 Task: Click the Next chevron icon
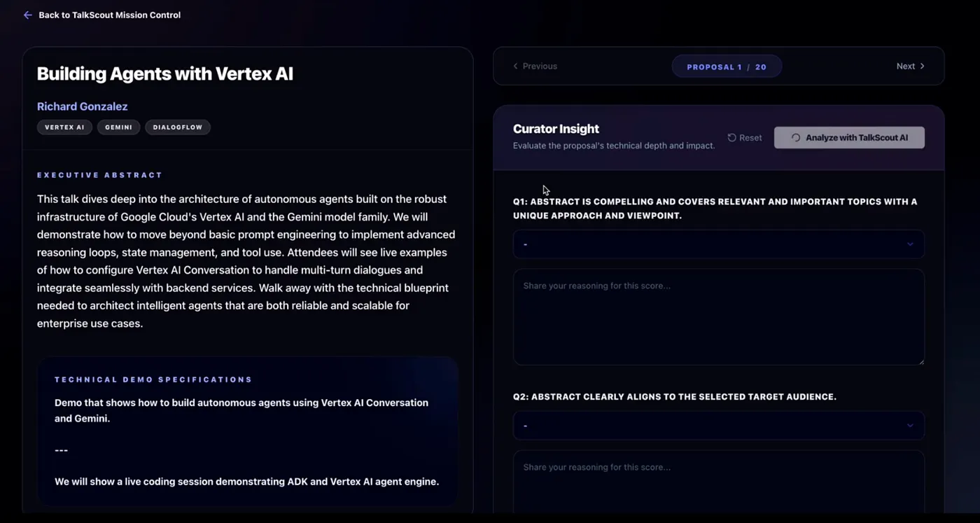coord(922,66)
